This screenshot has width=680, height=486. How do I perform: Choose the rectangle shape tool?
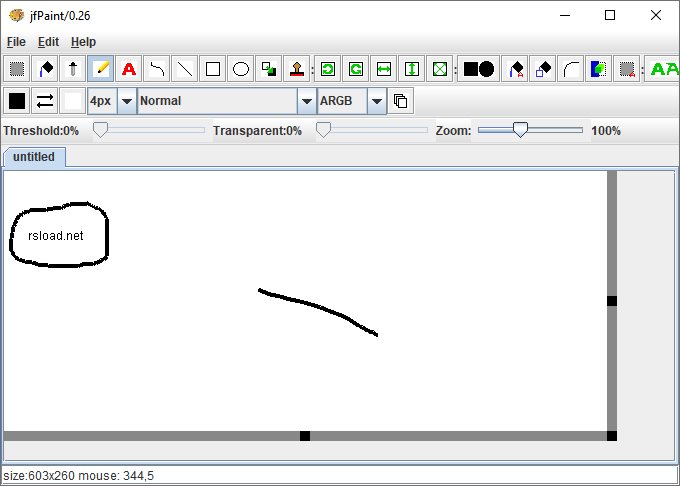(212, 69)
